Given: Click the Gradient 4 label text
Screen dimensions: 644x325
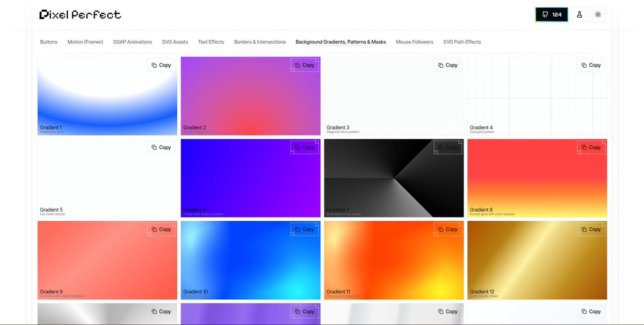Looking at the screenshot, I should 481,127.
